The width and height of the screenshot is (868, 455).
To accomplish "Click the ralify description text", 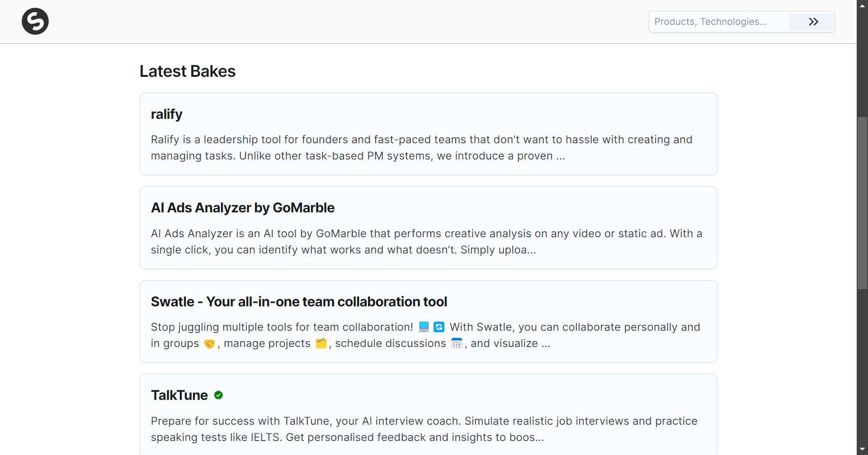I will coord(421,148).
